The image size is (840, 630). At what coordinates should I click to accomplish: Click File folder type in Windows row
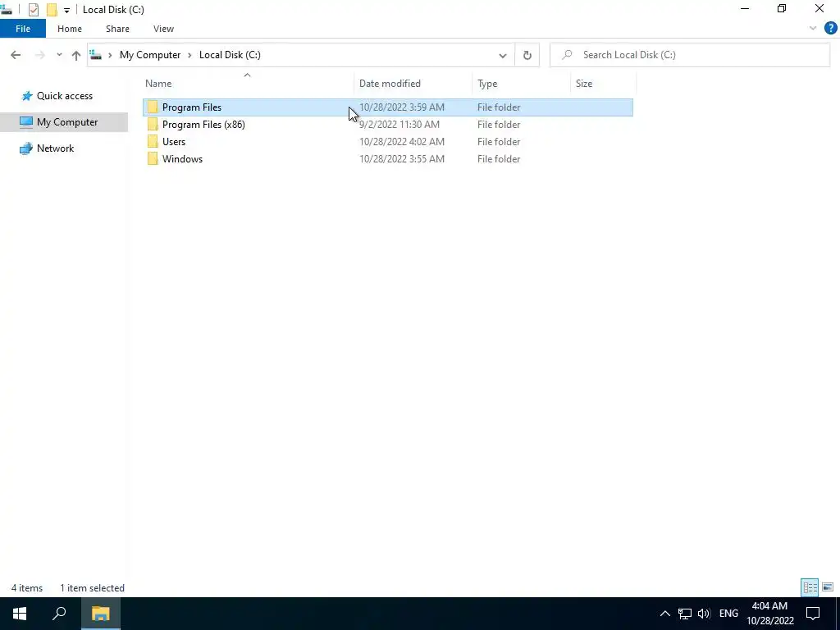(499, 158)
